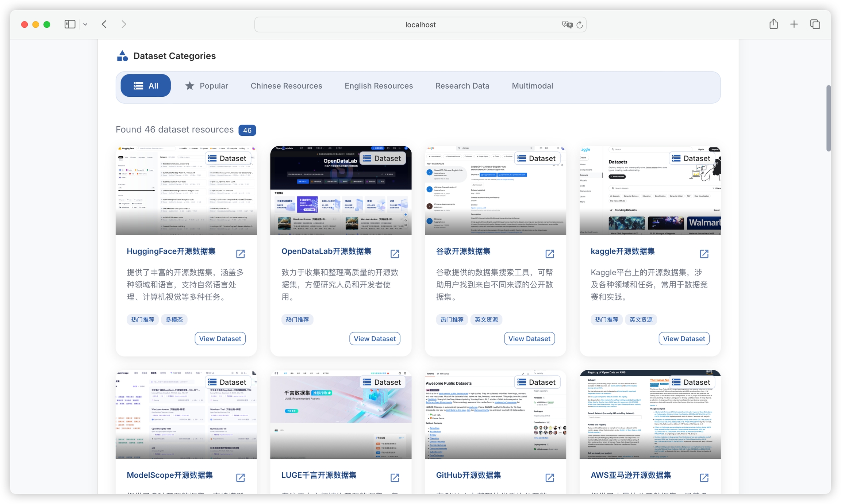This screenshot has height=504, width=841.
Task: Switch to Chinese Resources tab
Action: pos(286,86)
